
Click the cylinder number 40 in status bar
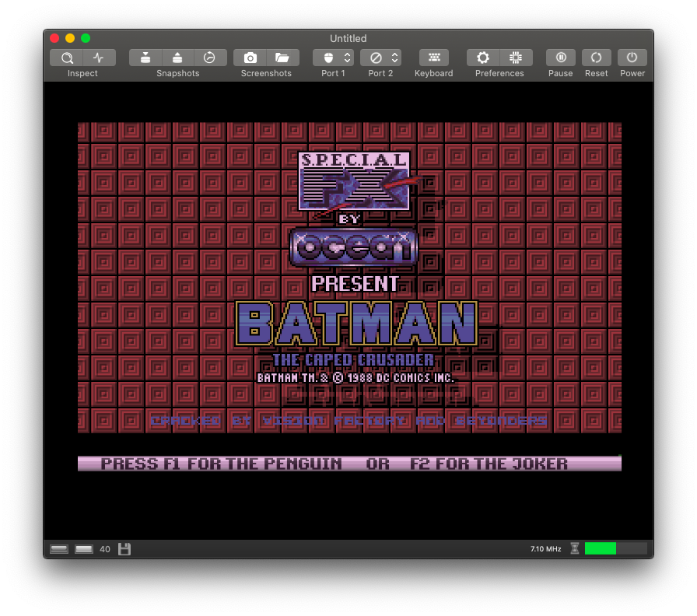point(105,549)
